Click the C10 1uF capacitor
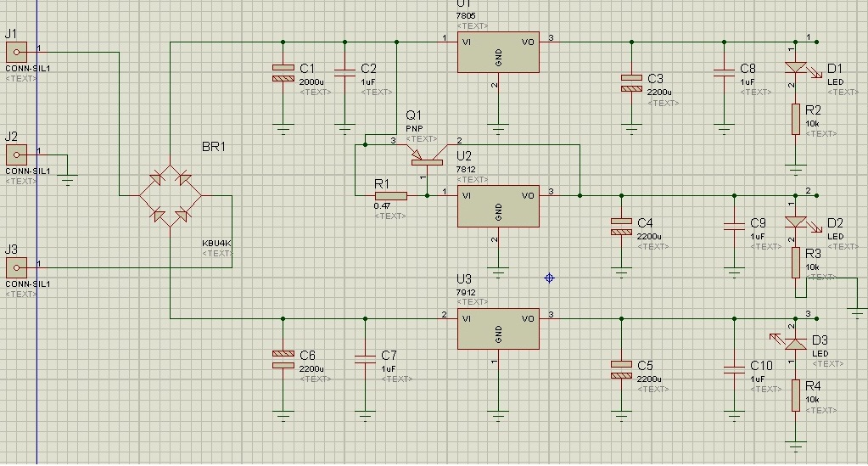The image size is (868, 466). [x=735, y=369]
